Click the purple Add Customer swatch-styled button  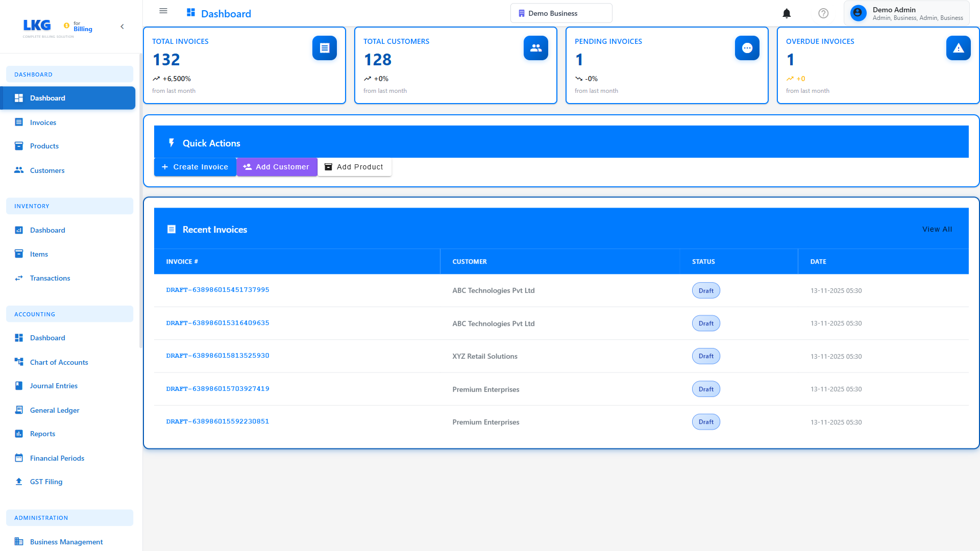pyautogui.click(x=276, y=167)
